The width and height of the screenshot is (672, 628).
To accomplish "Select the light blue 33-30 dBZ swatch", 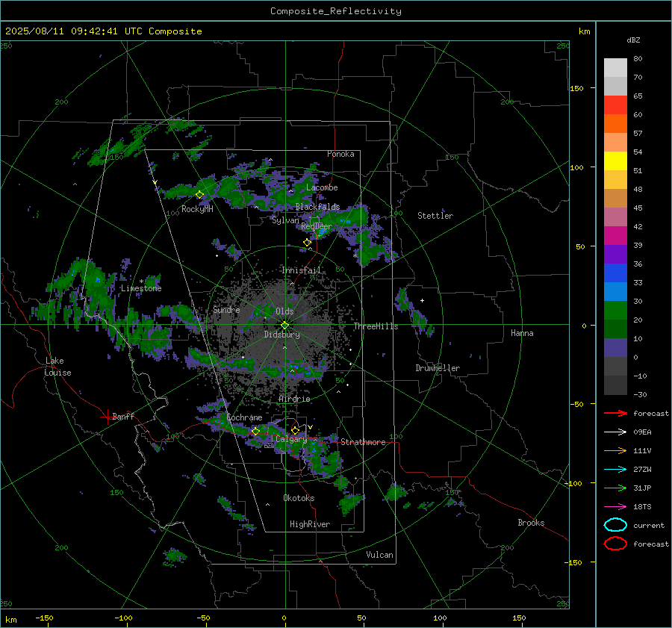I will [615, 292].
